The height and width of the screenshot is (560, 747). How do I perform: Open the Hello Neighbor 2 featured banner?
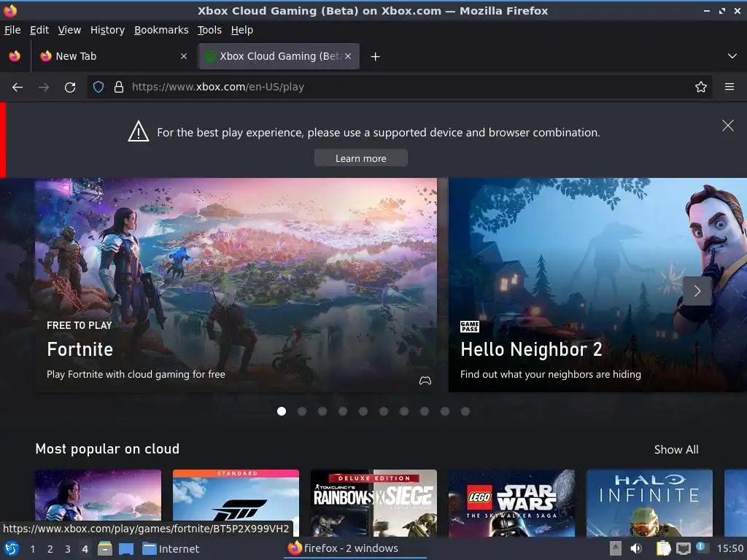pos(597,285)
